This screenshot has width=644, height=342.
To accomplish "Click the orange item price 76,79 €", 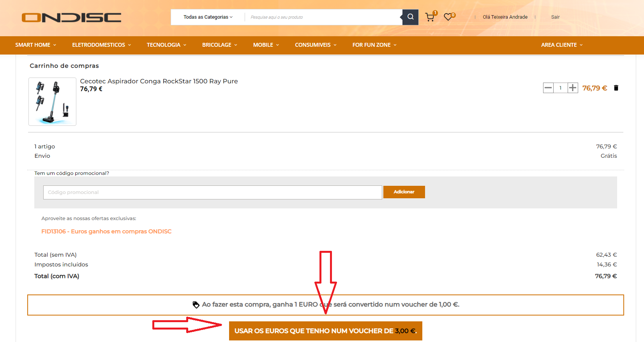I will 595,88.
